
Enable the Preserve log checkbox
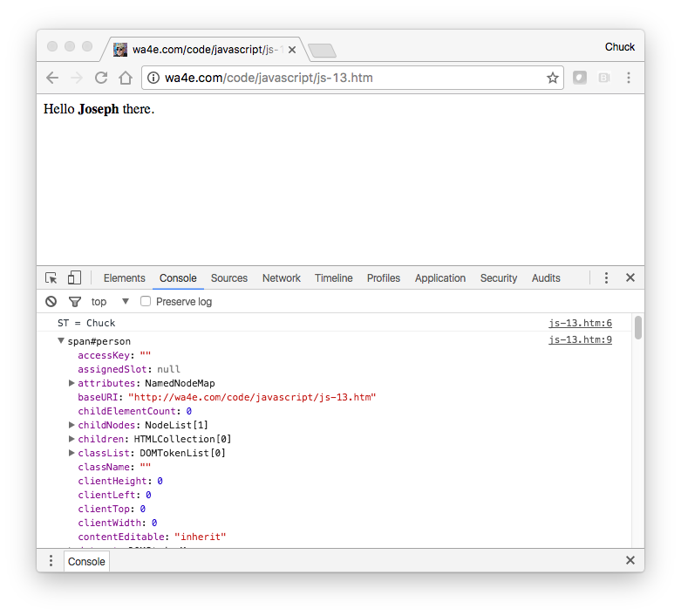pyautogui.click(x=146, y=301)
